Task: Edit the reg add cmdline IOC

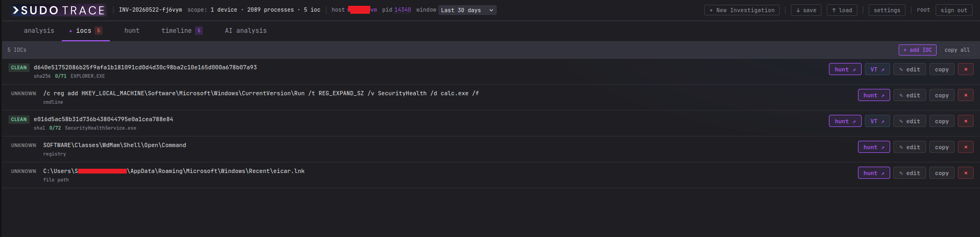Action: click(x=910, y=95)
